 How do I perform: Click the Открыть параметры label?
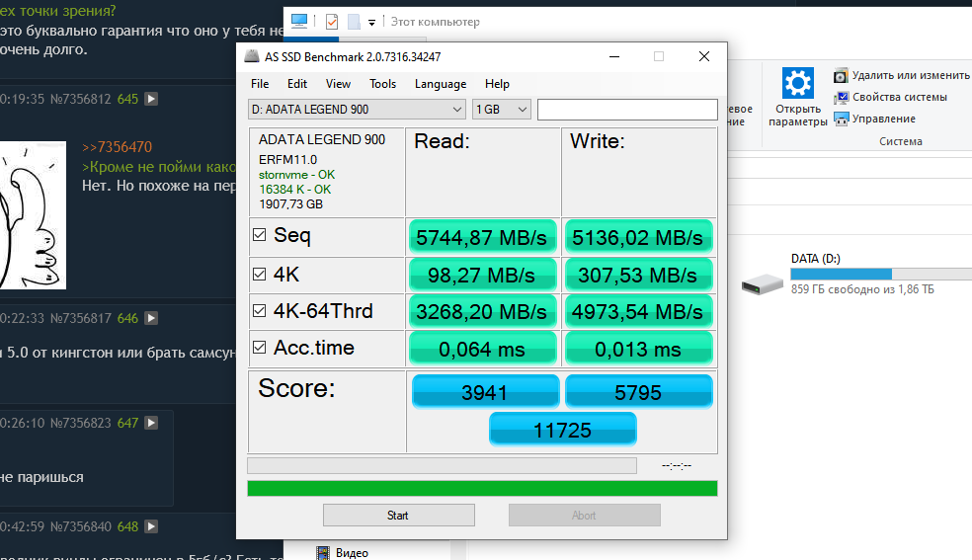tap(798, 116)
